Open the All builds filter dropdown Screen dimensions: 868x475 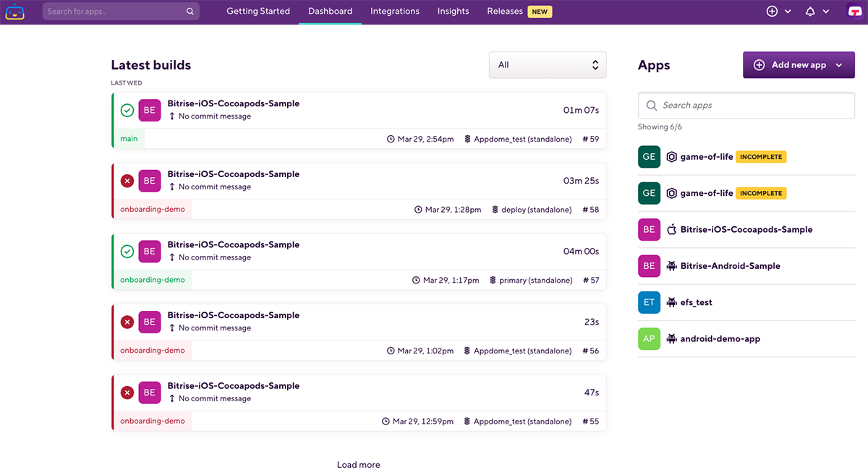point(548,65)
